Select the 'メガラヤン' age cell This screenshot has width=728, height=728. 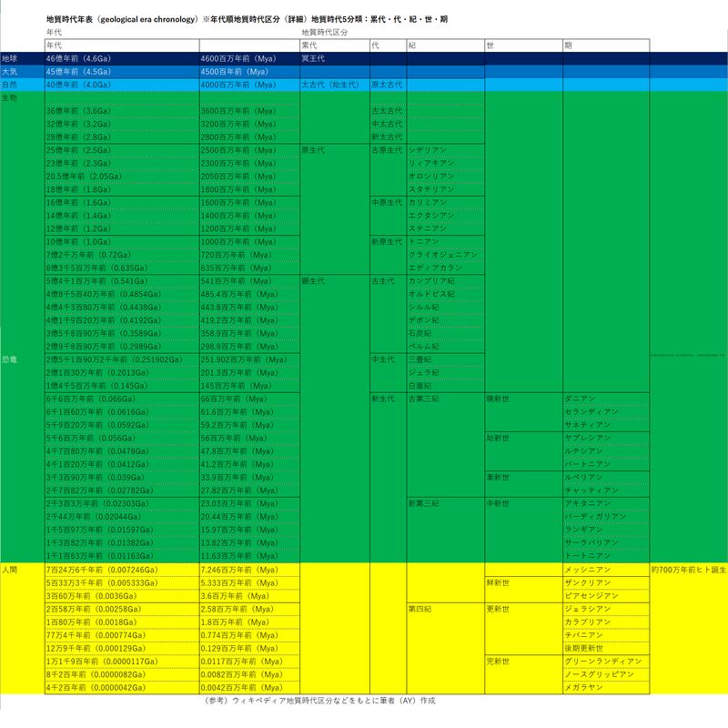coord(584,688)
